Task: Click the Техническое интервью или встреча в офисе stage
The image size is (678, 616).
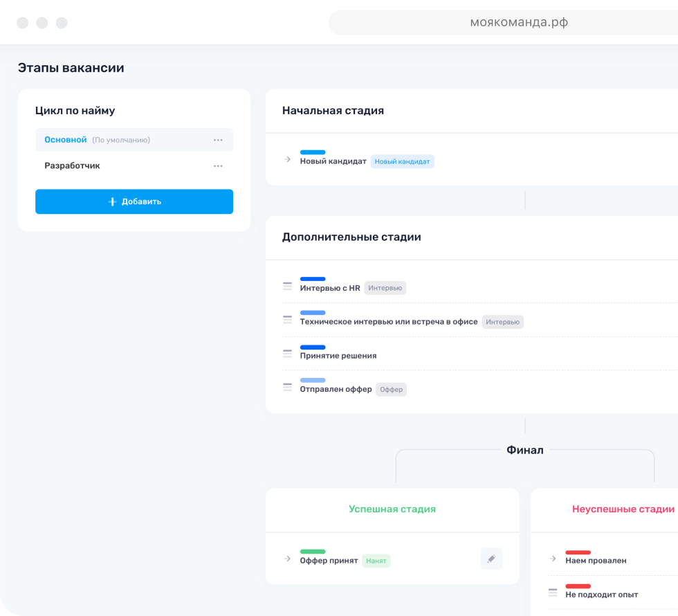Action: pyautogui.click(x=389, y=322)
